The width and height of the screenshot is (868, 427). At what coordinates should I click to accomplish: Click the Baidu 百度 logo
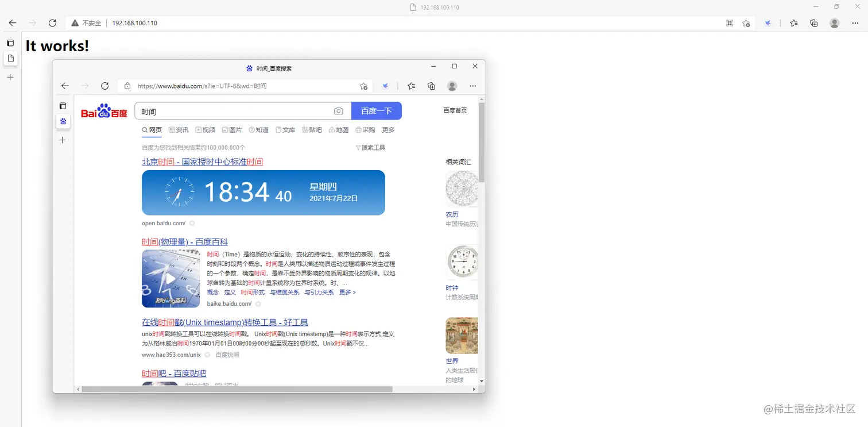[104, 111]
